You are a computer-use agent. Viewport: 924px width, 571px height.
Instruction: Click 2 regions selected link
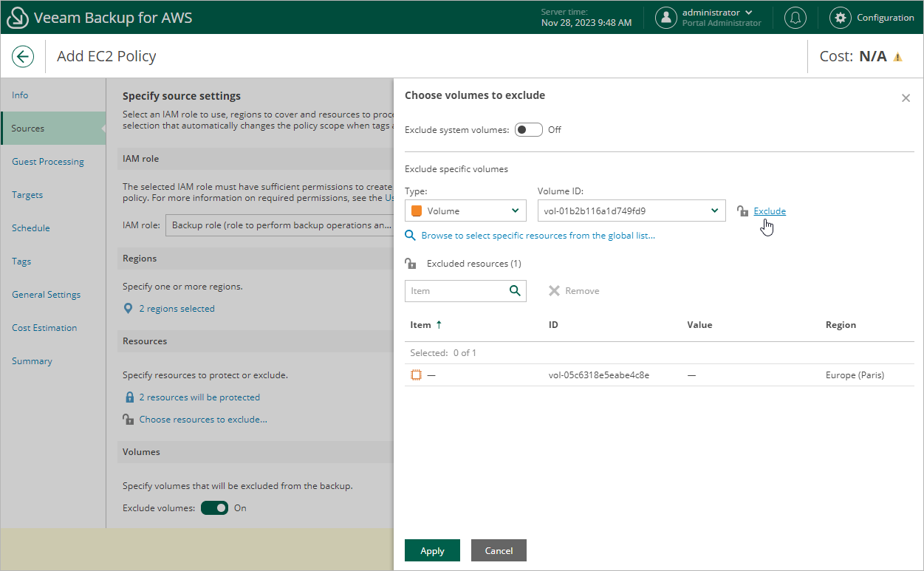click(x=177, y=309)
